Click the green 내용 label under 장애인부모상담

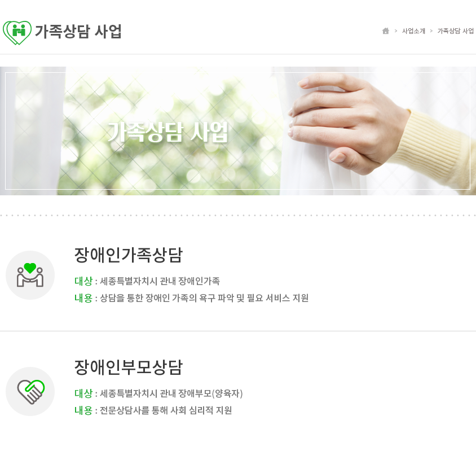coord(83,410)
